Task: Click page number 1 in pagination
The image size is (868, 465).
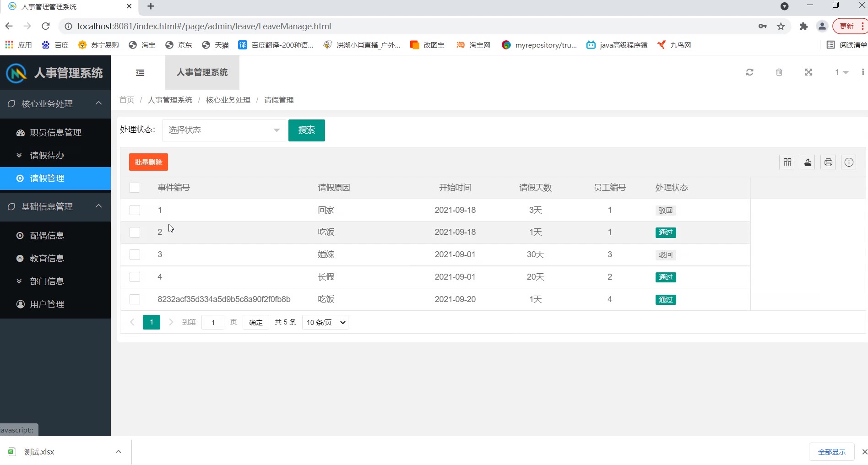Action: [152, 322]
